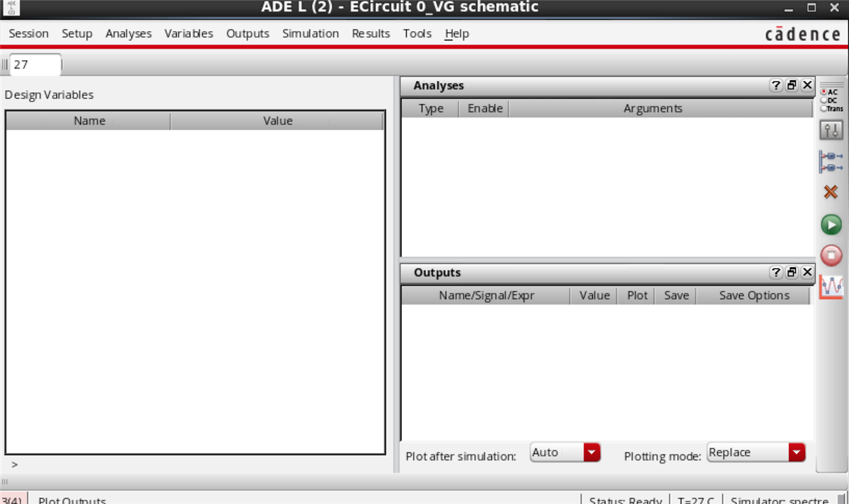Undock the Analyses panel

pyautogui.click(x=792, y=86)
